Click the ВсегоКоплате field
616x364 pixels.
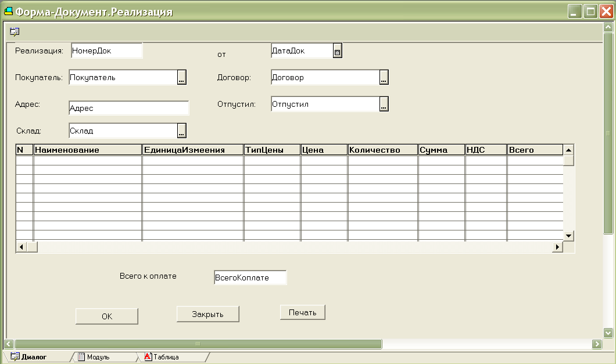(x=250, y=277)
